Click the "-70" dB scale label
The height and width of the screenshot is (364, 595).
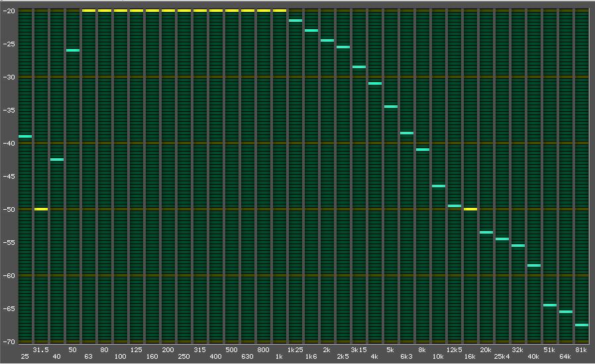[x=9, y=341]
